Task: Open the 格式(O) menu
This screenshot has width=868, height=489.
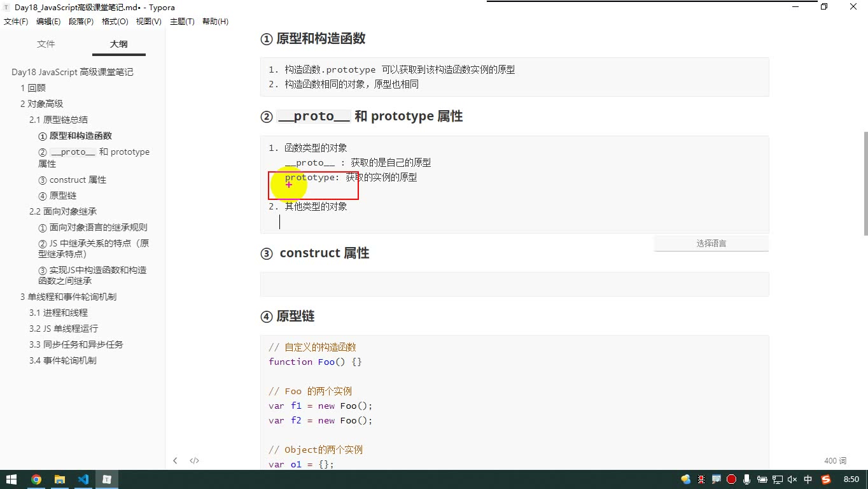Action: click(x=115, y=22)
